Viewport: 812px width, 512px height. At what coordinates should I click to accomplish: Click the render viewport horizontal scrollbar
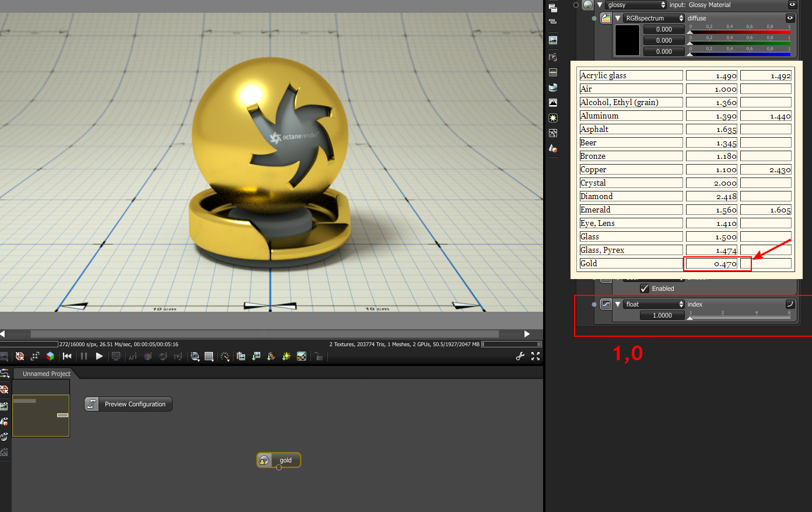tap(265, 334)
